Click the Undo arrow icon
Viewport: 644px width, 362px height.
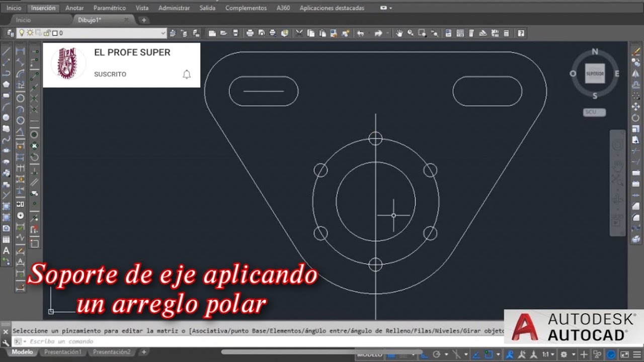pyautogui.click(x=360, y=33)
